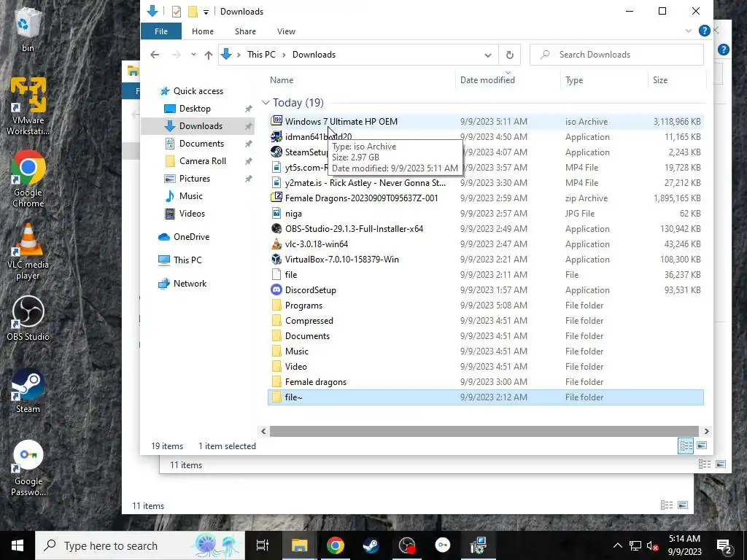747x560 pixels.
Task: Select Music in the navigation pane
Action: pos(191,195)
